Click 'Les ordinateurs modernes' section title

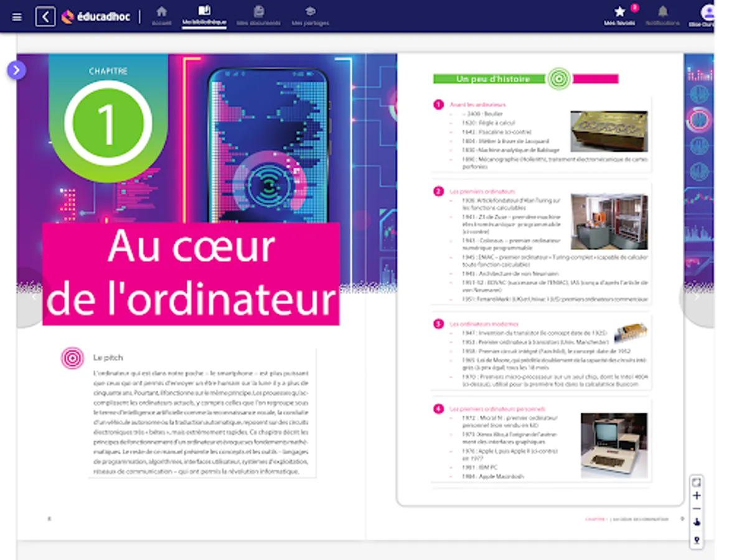click(484, 324)
